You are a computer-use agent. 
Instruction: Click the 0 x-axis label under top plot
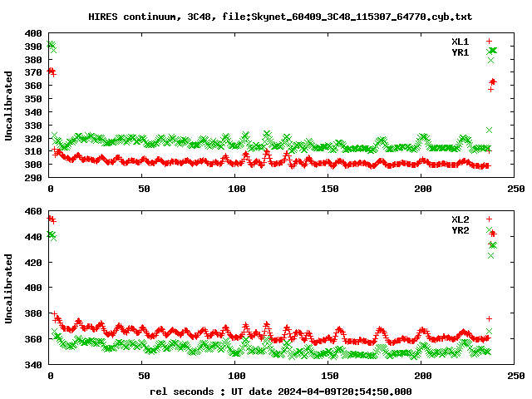click(x=51, y=189)
